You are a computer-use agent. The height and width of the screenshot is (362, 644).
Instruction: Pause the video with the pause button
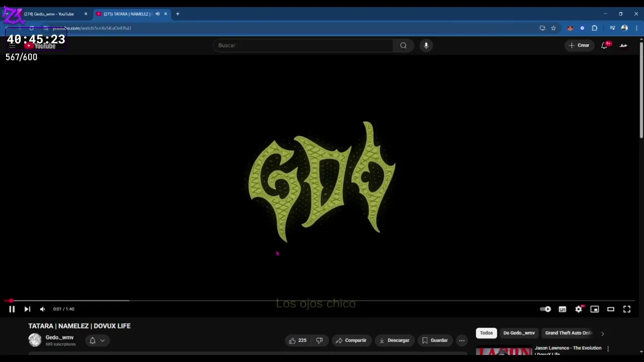[x=12, y=309]
